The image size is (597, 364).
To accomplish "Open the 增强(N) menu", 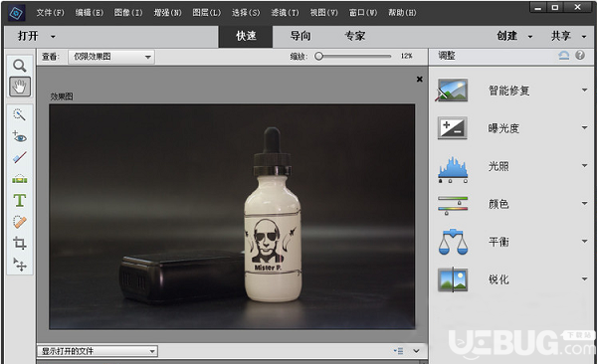I will 167,13.
